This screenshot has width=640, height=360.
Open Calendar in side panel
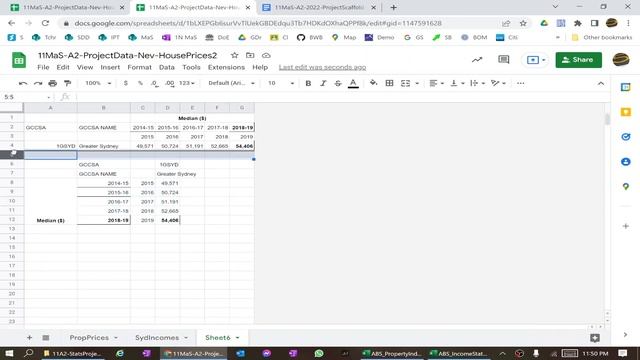(626, 87)
